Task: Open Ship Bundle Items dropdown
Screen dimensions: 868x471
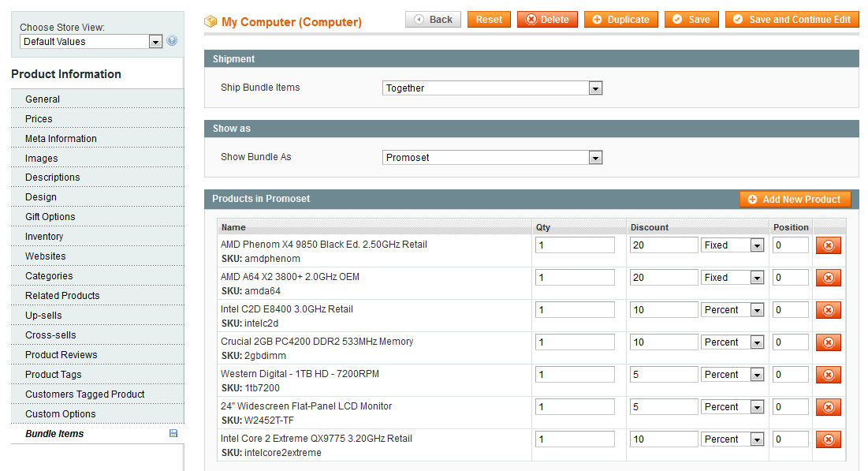Action: [x=492, y=88]
